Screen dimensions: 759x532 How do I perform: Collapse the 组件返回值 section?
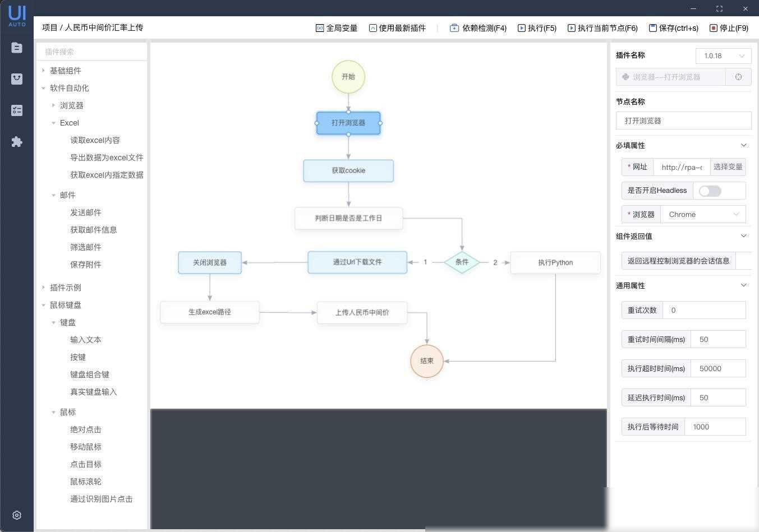tap(744, 236)
